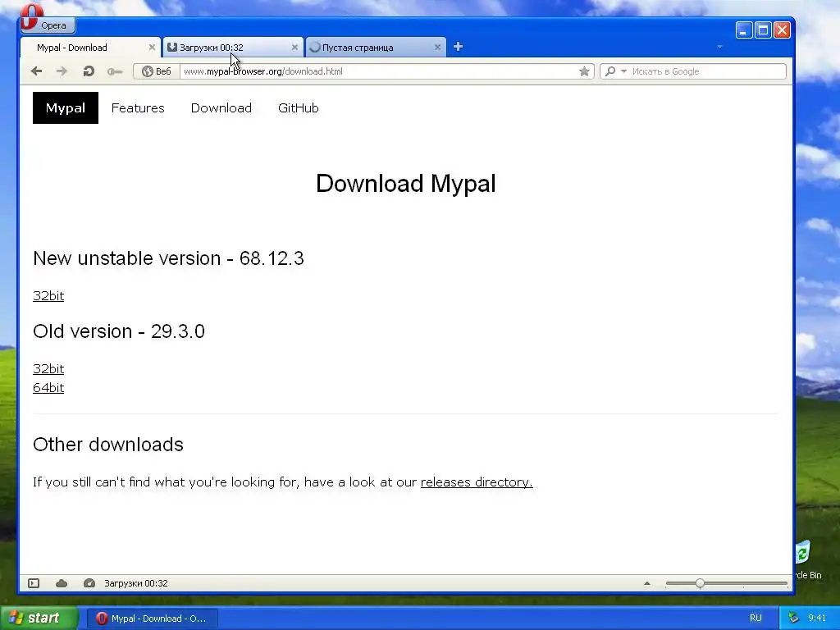Viewport: 840px width, 630px height.
Task: Toggle the panel sidebar icon in status bar
Action: pos(33,583)
